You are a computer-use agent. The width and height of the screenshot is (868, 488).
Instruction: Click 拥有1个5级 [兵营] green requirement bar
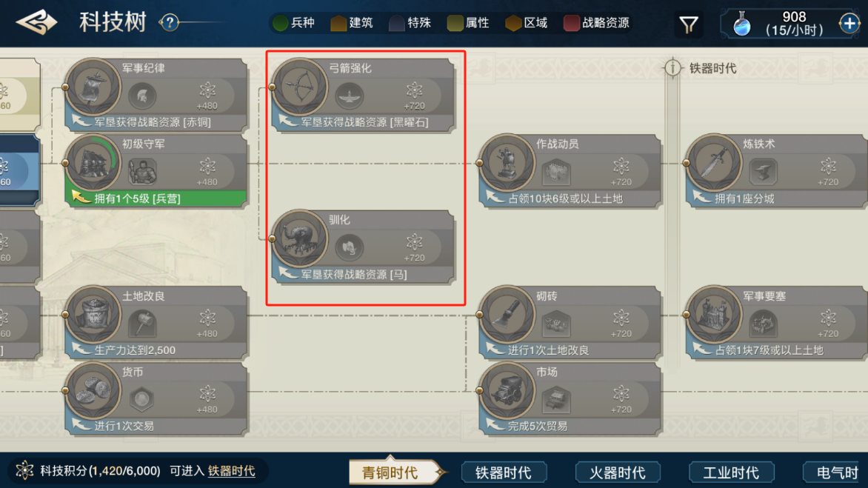156,198
